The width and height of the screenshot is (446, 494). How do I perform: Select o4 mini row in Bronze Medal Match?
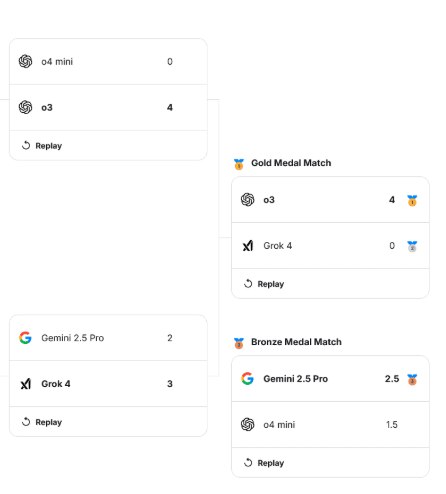(x=330, y=425)
